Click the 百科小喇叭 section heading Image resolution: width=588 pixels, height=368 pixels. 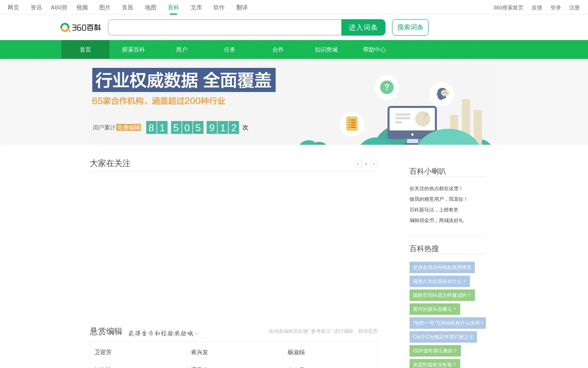428,171
